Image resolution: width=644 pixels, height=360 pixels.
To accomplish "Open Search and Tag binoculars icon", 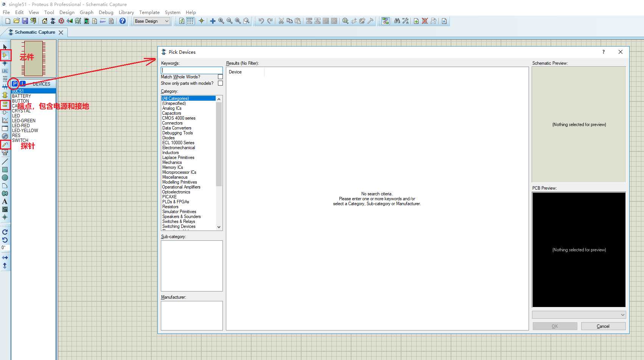I will tap(397, 21).
